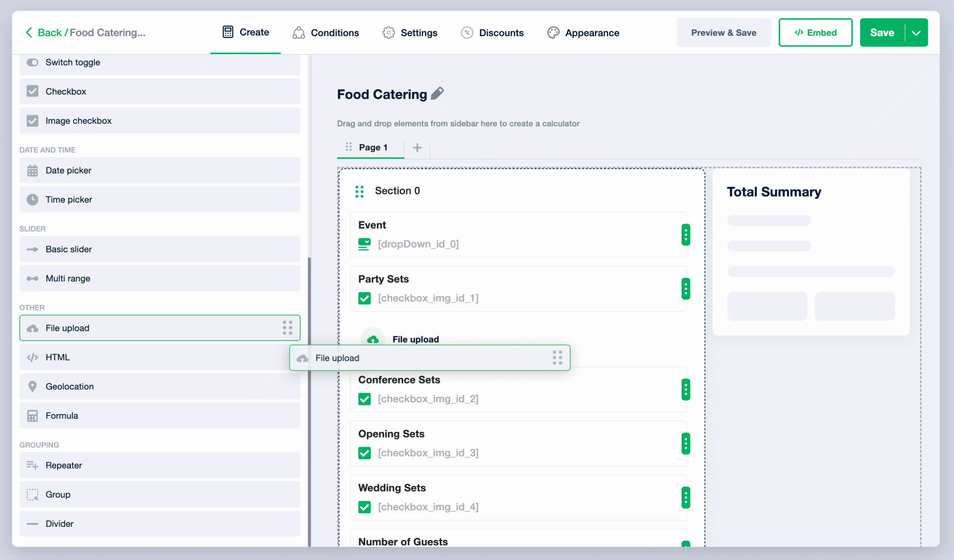Open the Wedding Sets three-dot menu
The height and width of the screenshot is (560, 954).
tap(686, 498)
